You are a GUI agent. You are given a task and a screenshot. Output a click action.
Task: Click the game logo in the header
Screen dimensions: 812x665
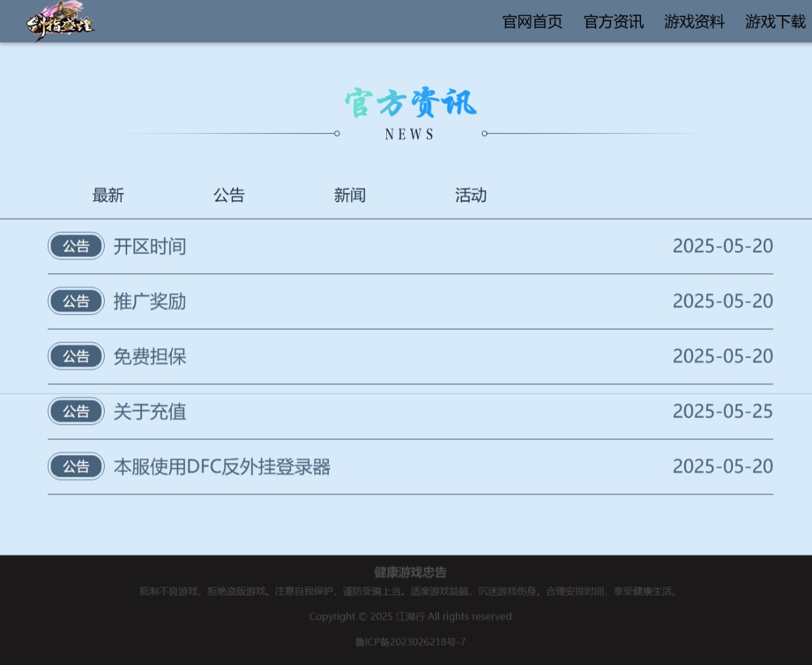(x=60, y=21)
